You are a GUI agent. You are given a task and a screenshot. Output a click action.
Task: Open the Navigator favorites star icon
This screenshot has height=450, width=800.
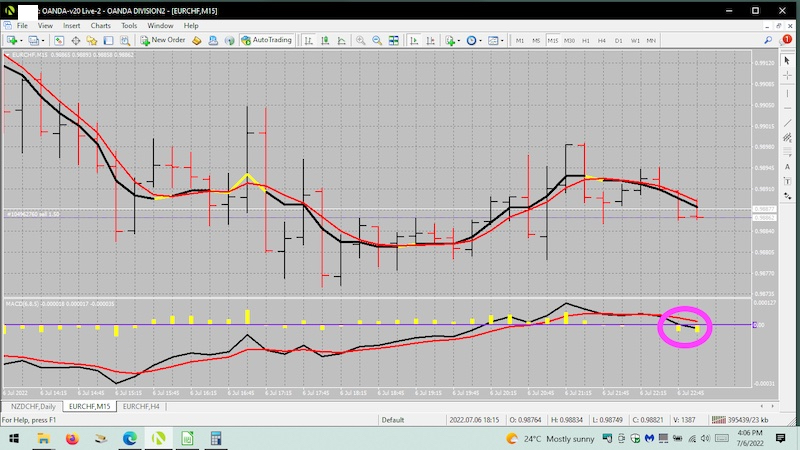coord(92,40)
